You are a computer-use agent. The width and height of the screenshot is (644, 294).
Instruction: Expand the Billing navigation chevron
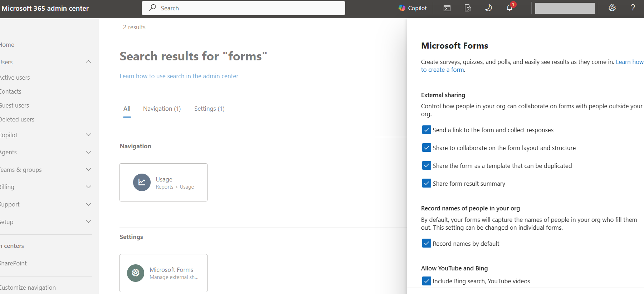88,187
